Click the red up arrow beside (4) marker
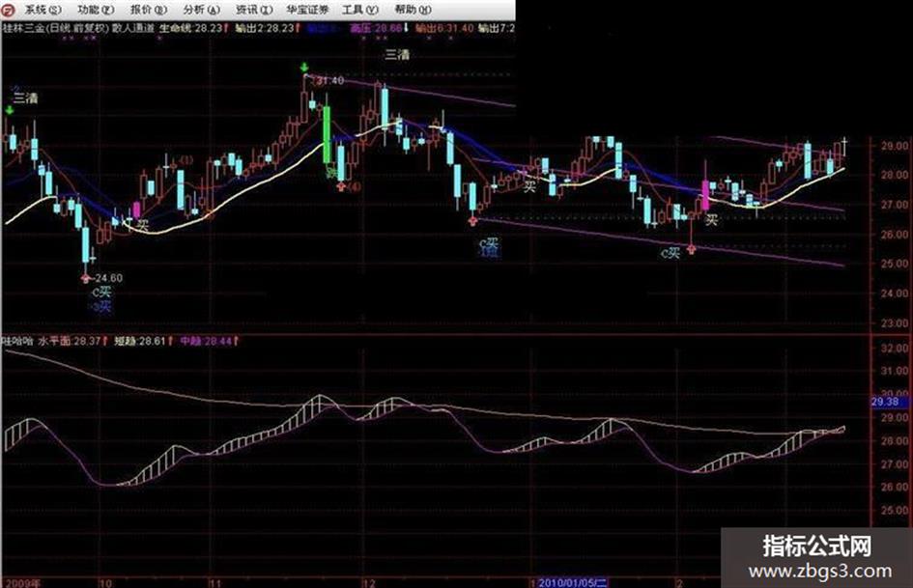This screenshot has height=588, width=913. [342, 186]
